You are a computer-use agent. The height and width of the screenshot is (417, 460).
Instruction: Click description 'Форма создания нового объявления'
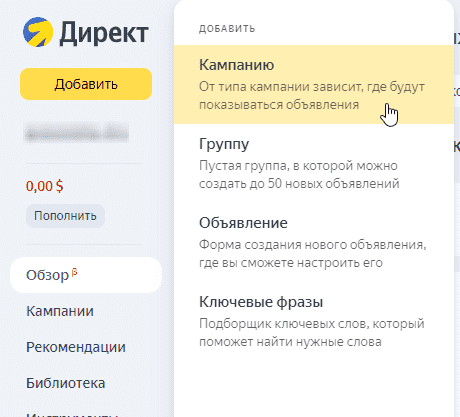312,245
